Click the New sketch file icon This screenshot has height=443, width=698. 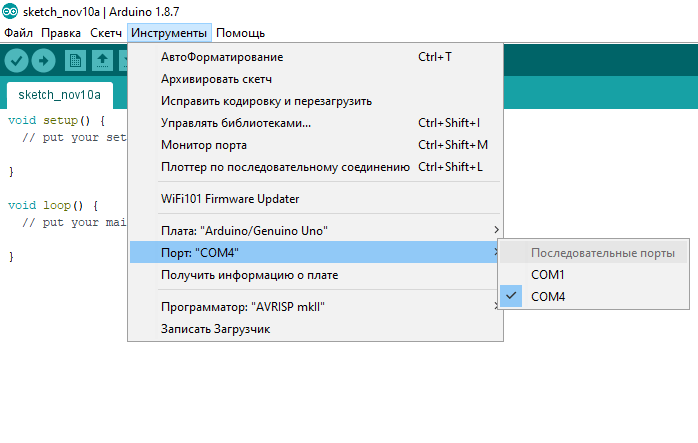pos(75,61)
